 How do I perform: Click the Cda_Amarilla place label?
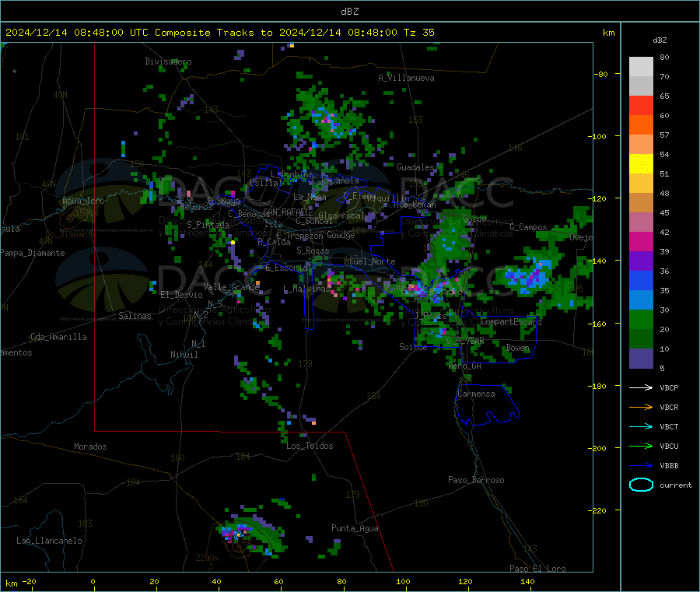58,337
